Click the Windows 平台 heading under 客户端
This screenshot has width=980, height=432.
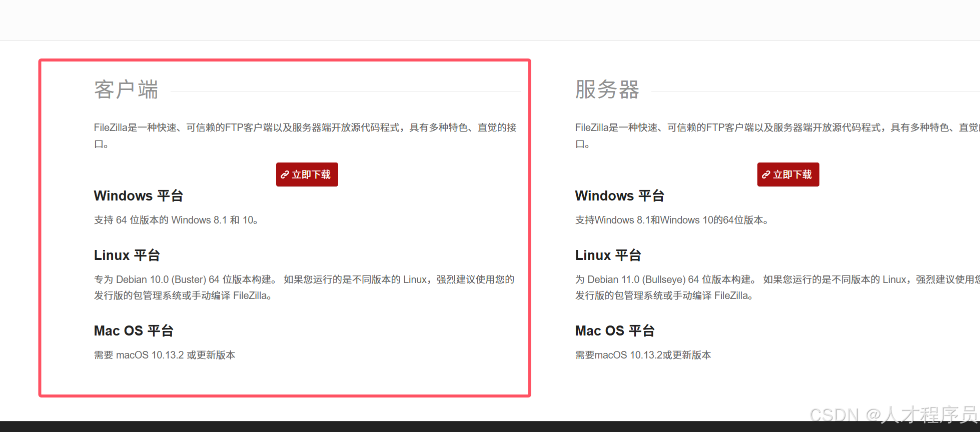(139, 195)
